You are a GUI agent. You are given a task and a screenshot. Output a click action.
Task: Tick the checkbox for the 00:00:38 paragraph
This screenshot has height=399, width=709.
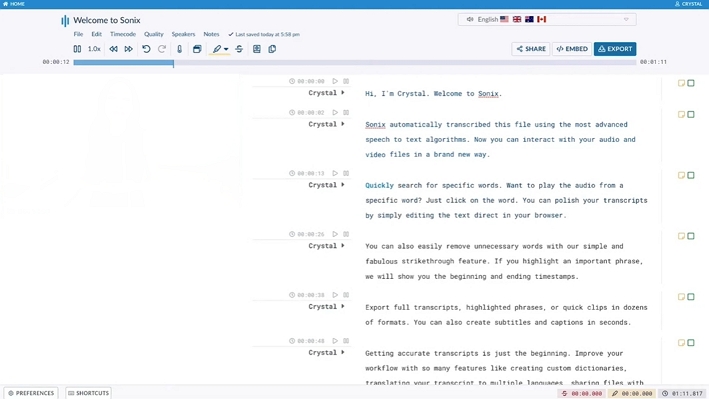tap(691, 297)
